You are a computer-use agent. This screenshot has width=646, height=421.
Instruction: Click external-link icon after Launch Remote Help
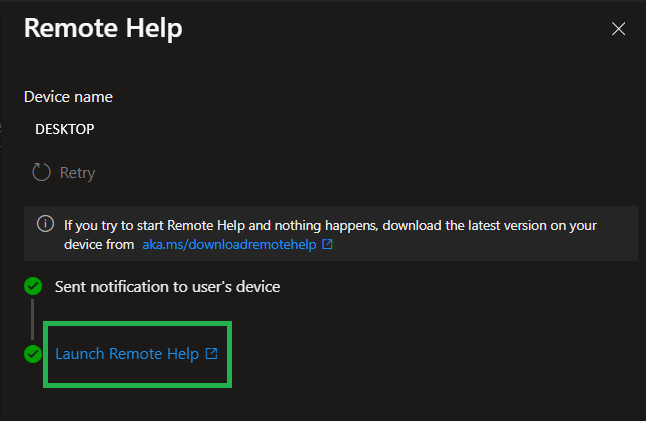pyautogui.click(x=211, y=353)
